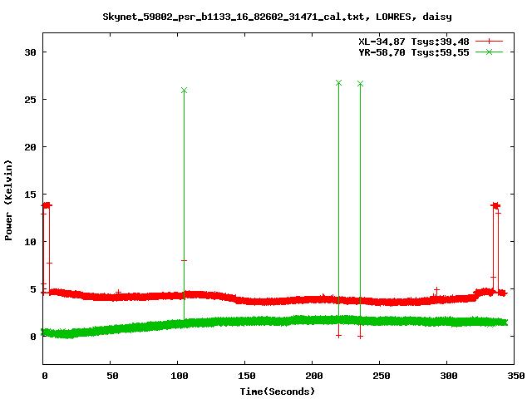Select the legend entry YR-58.70 Tsys:59.55

click(414, 52)
